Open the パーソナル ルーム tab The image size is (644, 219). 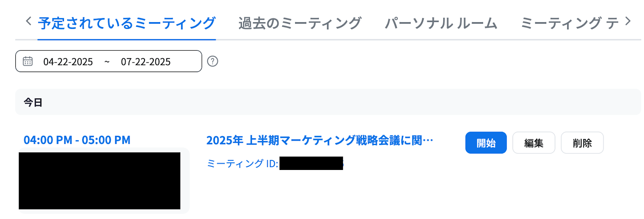point(441,23)
